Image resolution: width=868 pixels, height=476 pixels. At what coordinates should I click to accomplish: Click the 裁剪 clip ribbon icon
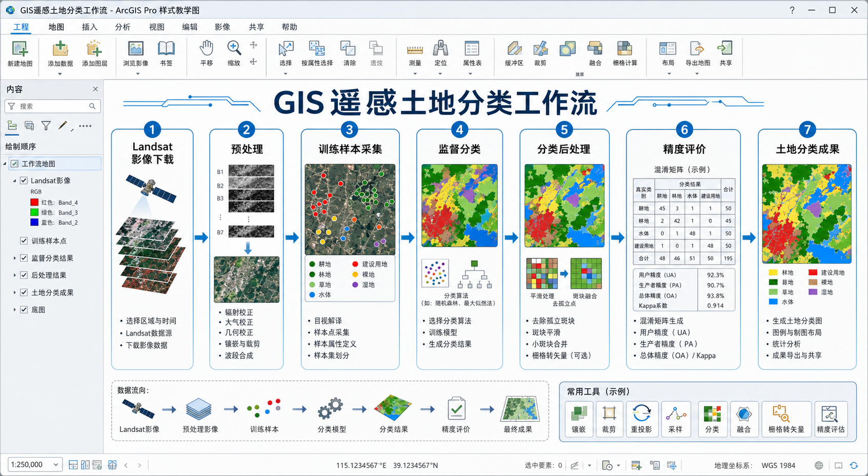pos(540,49)
